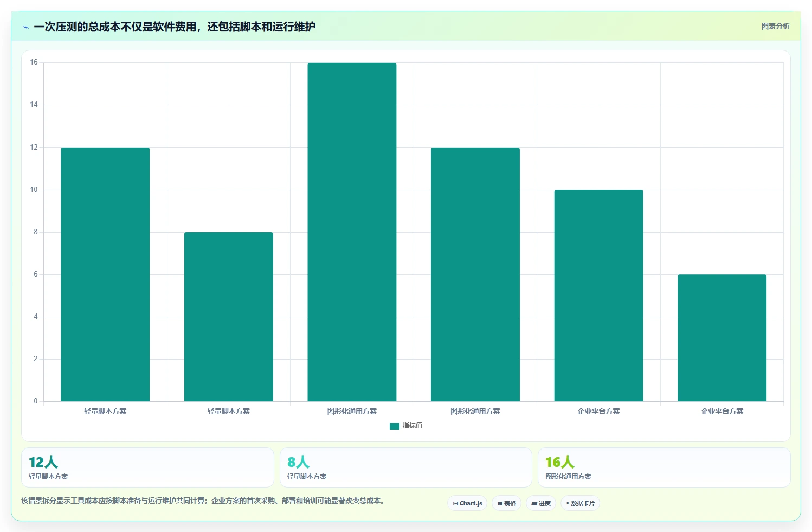This screenshot has width=812, height=532.
Task: Click the y-axis tick label 4
Action: click(36, 317)
